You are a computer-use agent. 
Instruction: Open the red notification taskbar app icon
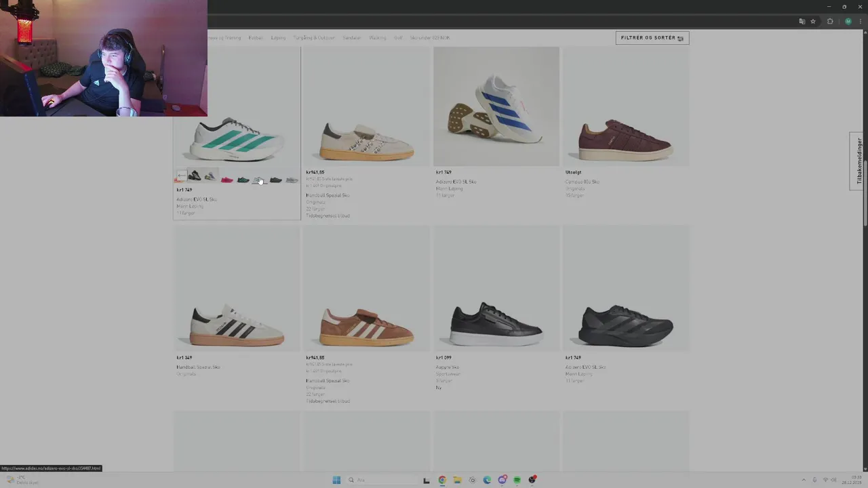click(532, 480)
